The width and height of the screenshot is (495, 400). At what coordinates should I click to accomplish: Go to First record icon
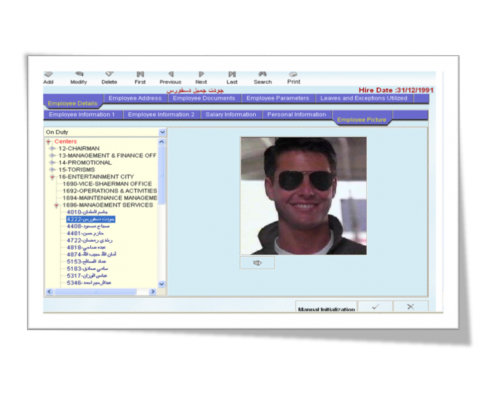coord(140,74)
